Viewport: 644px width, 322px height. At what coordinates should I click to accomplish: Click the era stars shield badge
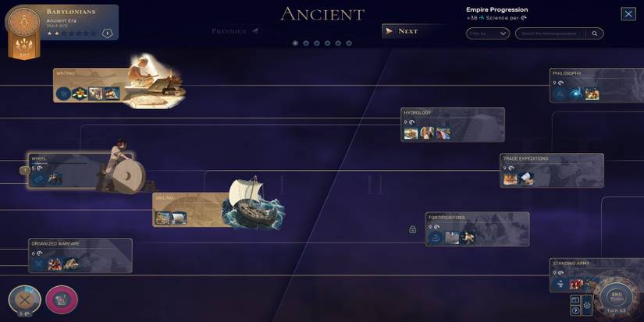[x=107, y=34]
